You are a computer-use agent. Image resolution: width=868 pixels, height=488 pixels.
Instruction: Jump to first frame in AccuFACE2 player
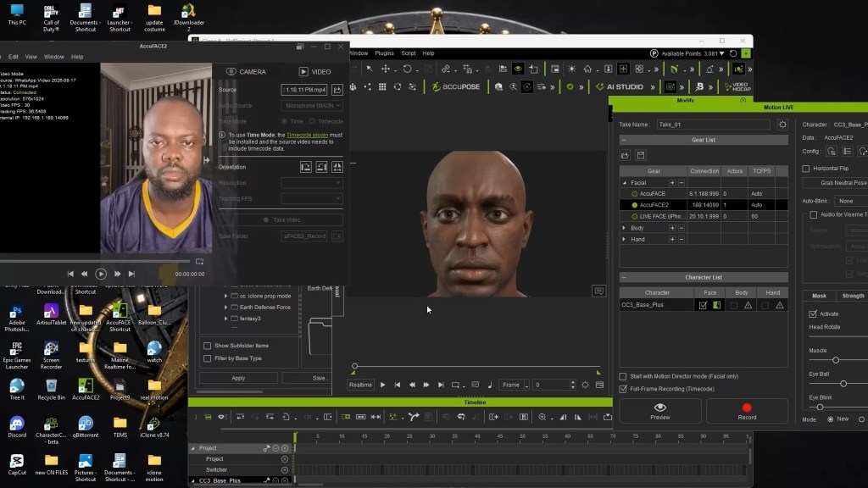(x=70, y=274)
